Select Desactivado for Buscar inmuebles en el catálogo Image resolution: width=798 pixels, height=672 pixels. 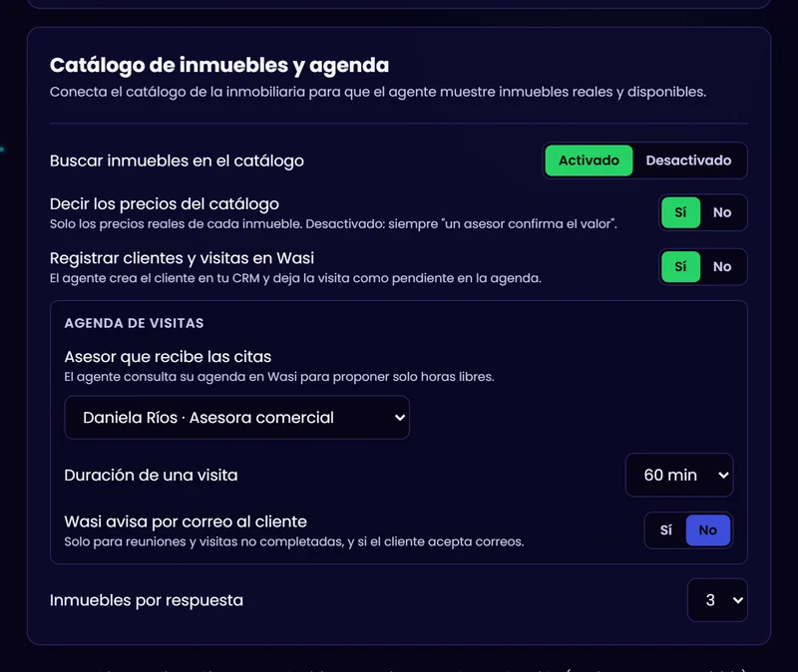pyautogui.click(x=688, y=161)
